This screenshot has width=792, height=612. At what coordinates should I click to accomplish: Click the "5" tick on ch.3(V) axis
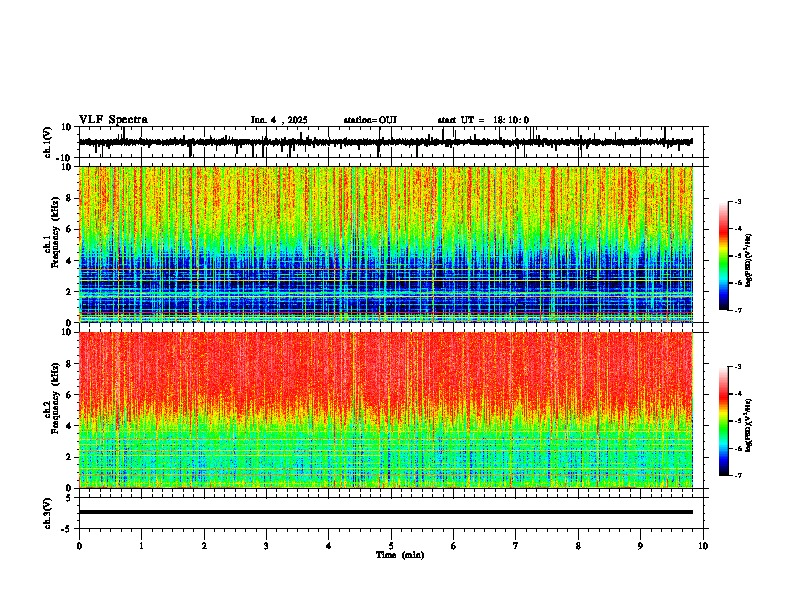(x=69, y=497)
